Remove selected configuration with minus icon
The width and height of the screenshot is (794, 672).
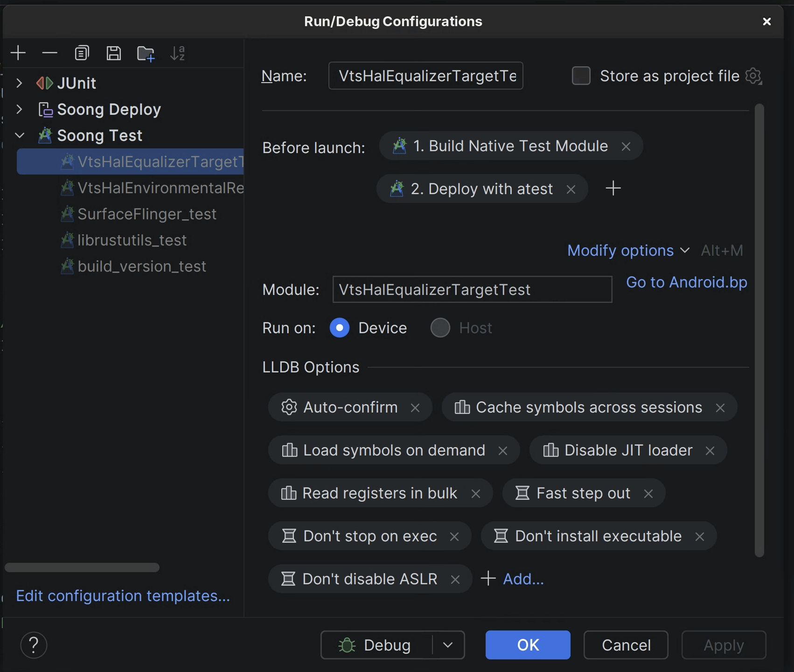tap(49, 53)
